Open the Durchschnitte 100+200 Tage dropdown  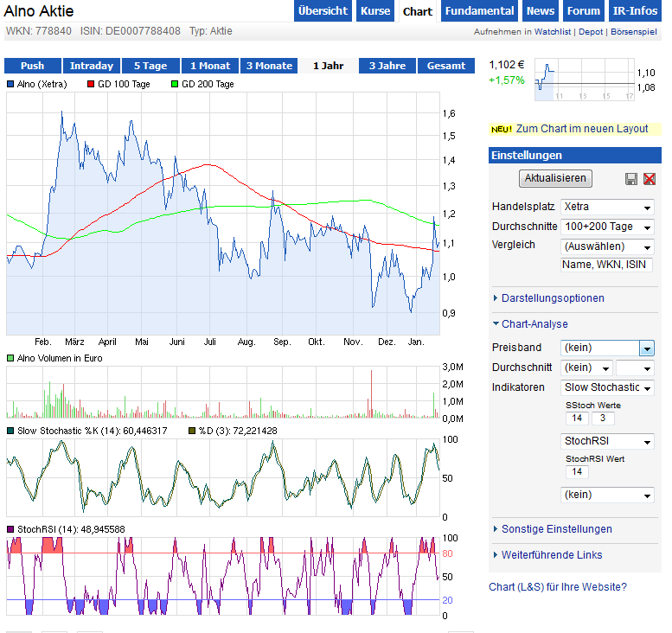[x=607, y=227]
